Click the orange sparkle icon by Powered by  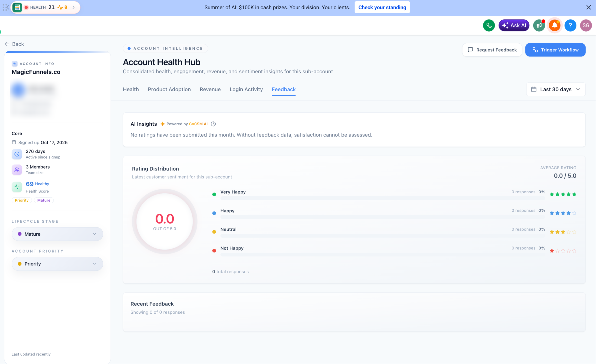pos(163,124)
